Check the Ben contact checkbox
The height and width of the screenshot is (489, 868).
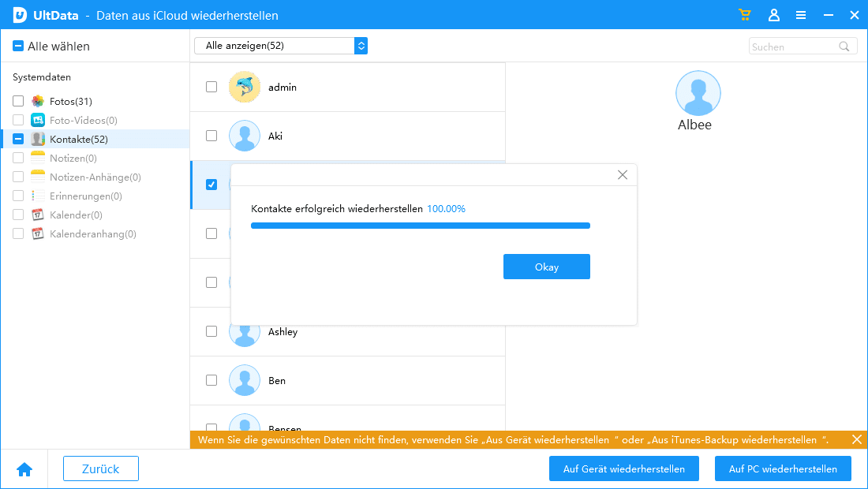[x=211, y=380]
